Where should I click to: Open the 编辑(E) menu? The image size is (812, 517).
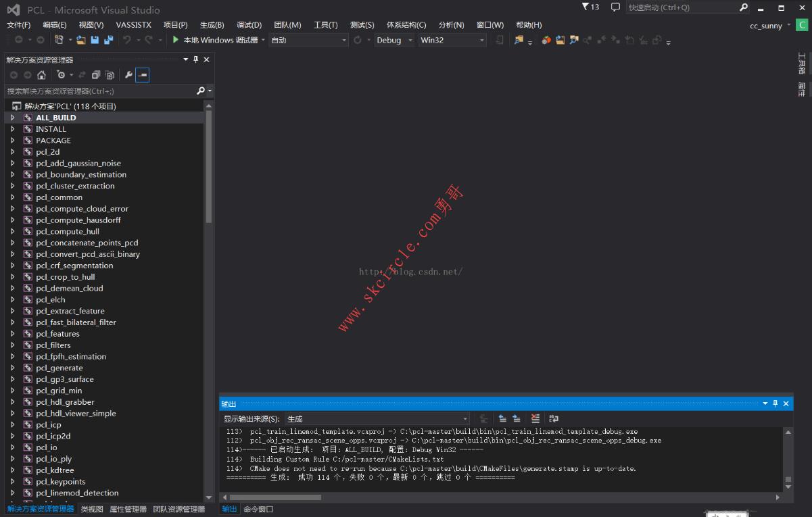[x=55, y=25]
